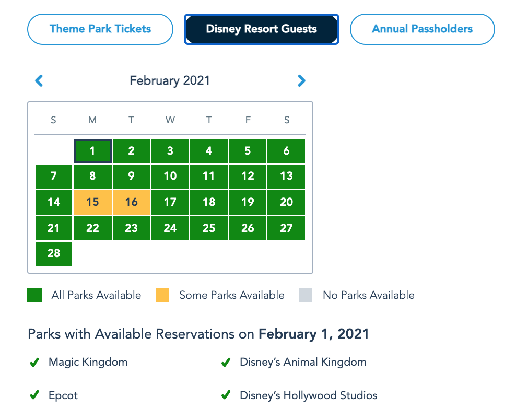The width and height of the screenshot is (516, 420).
Task: Click the gray No Parks Available swatch
Action: point(306,296)
